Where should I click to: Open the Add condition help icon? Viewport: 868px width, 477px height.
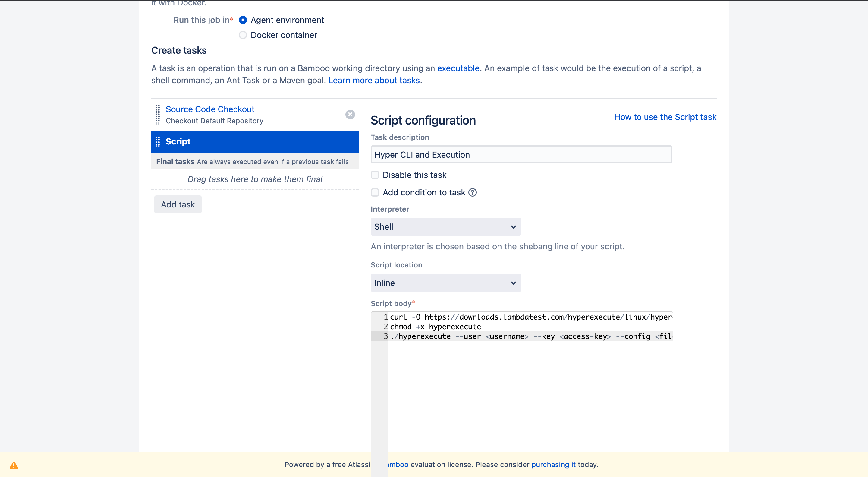[x=472, y=192]
